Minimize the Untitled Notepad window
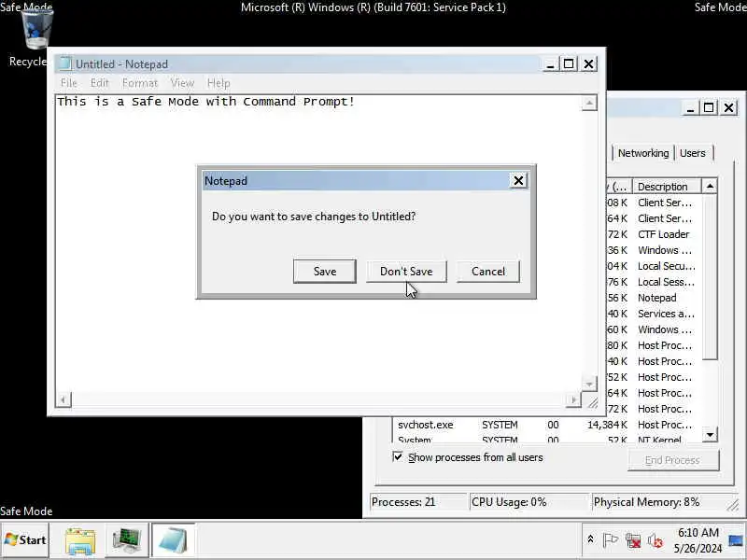Screen dimensions: 747x560 pos(550,63)
